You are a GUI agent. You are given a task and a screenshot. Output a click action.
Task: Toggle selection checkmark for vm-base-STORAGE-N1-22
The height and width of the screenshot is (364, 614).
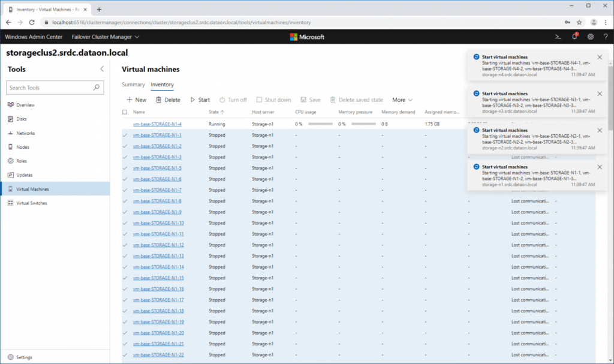[x=125, y=354]
